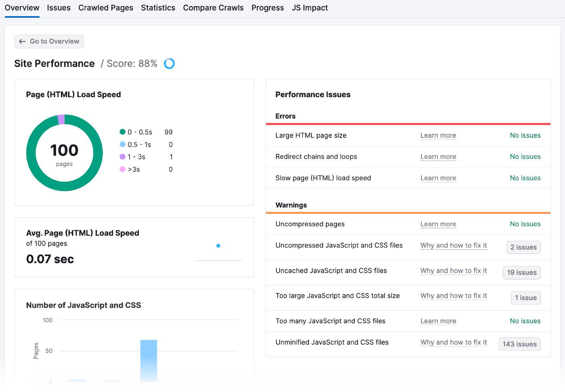This screenshot has height=392, width=565.
Task: Go to the Compare Crawls tab
Action: 213,8
